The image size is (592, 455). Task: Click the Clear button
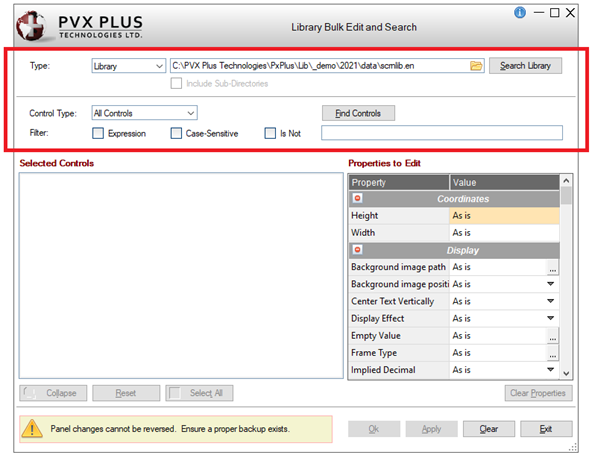(x=489, y=429)
